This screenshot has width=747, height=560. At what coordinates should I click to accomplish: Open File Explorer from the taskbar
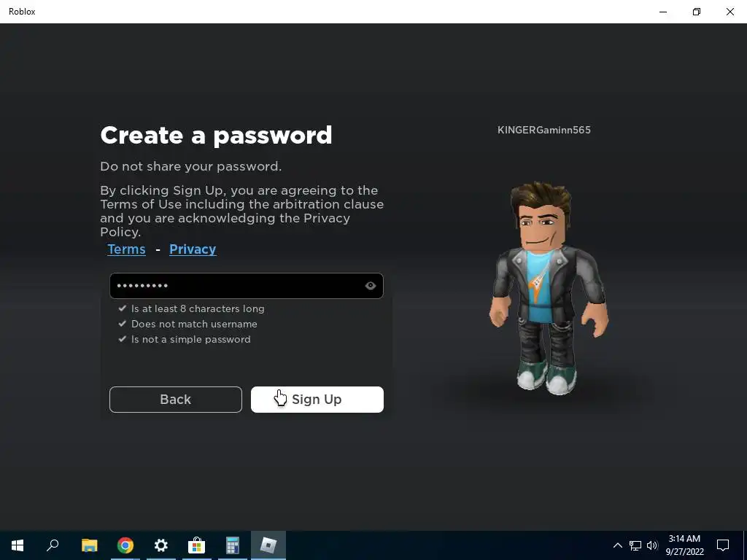click(89, 545)
